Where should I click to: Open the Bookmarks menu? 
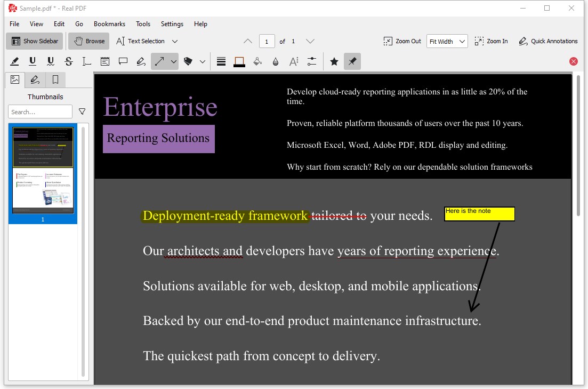(x=109, y=23)
